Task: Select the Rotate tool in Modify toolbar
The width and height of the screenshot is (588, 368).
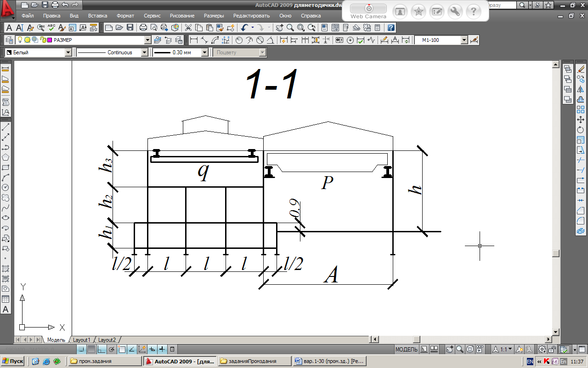Action: click(580, 130)
